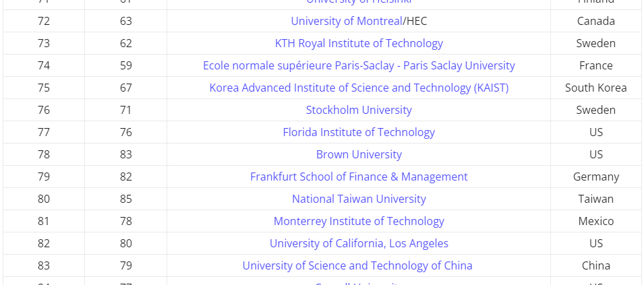Click the National Taiwan University link
This screenshot has width=644, height=285.
click(359, 199)
